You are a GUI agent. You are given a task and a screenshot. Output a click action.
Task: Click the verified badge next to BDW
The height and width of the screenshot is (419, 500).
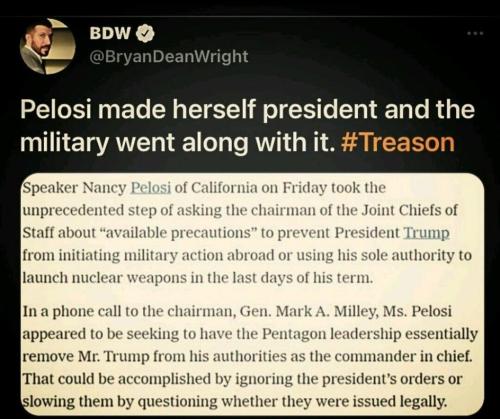click(x=146, y=33)
